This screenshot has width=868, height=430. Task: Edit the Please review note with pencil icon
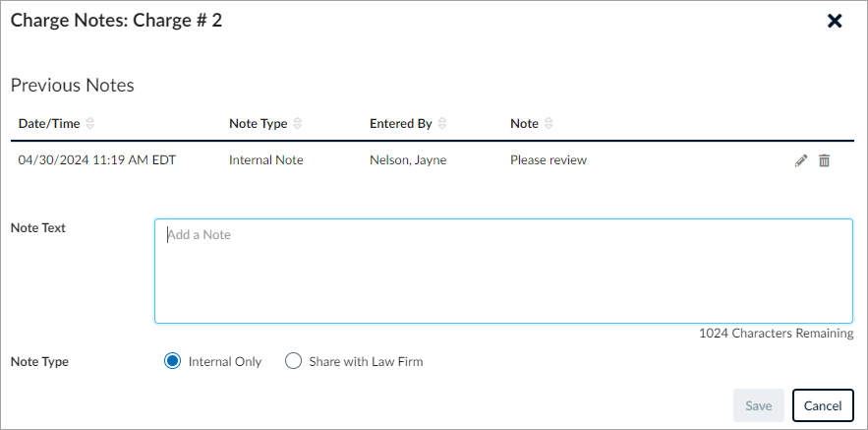tap(801, 160)
